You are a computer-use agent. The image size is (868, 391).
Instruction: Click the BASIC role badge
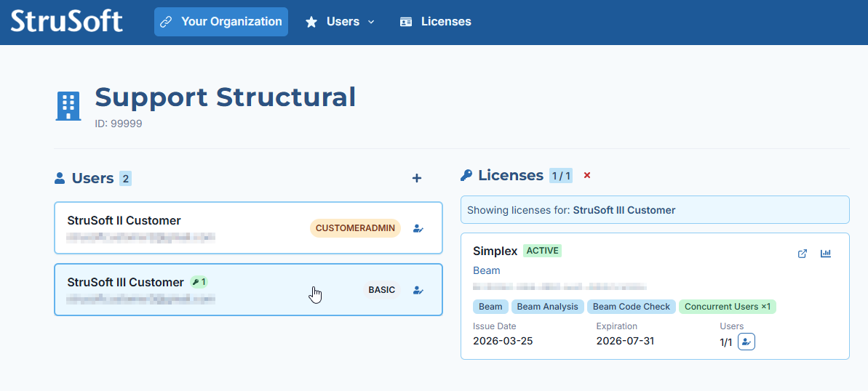(x=382, y=290)
